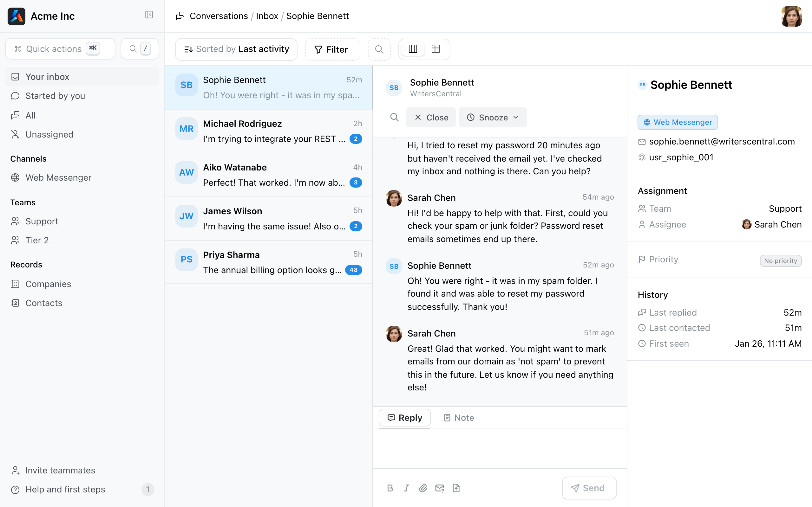This screenshot has height=507, width=812.
Task: Select the Reply tab
Action: pos(405,418)
